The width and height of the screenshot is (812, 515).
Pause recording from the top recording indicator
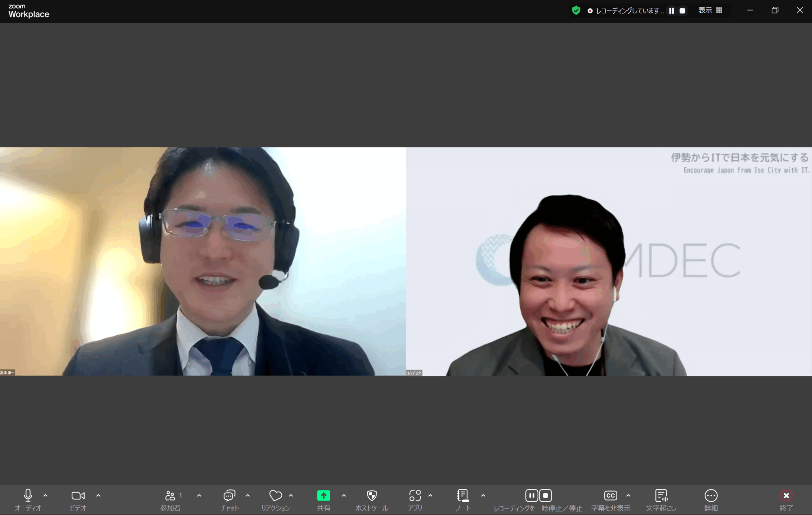point(671,11)
